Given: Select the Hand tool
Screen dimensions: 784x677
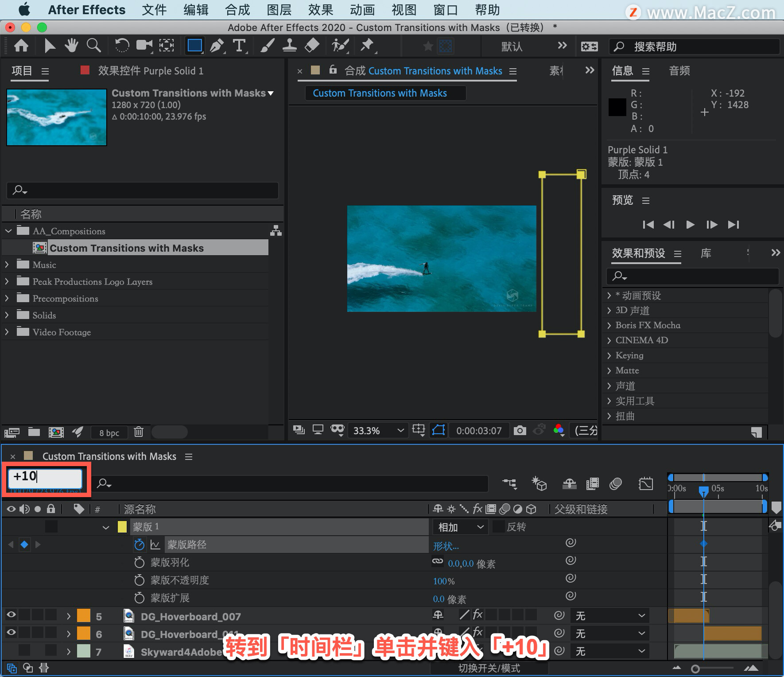Looking at the screenshot, I should (x=71, y=46).
